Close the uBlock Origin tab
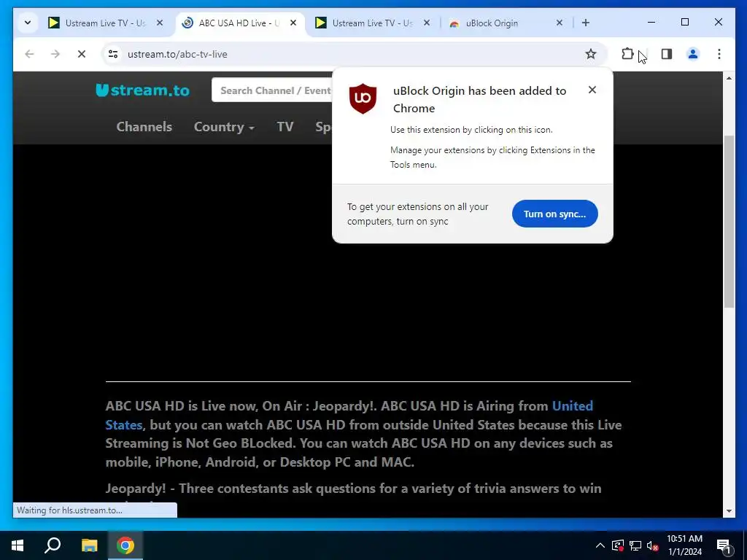 [x=560, y=23]
